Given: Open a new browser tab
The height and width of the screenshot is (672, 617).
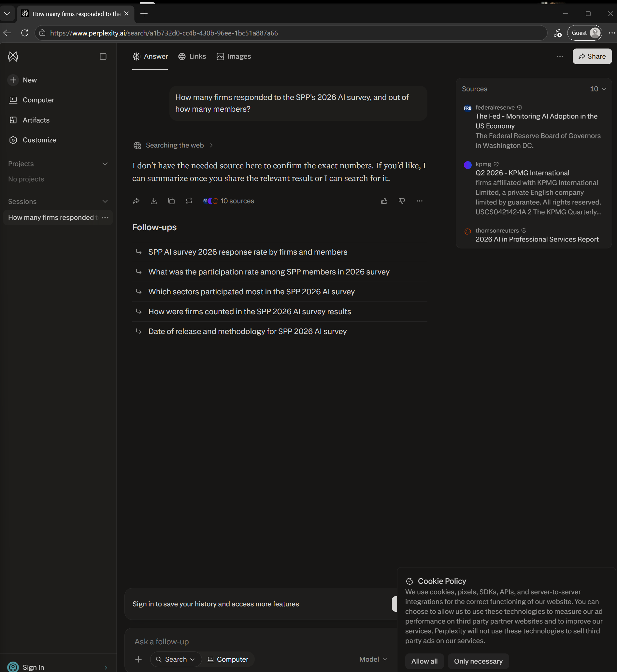Looking at the screenshot, I should click(x=144, y=13).
